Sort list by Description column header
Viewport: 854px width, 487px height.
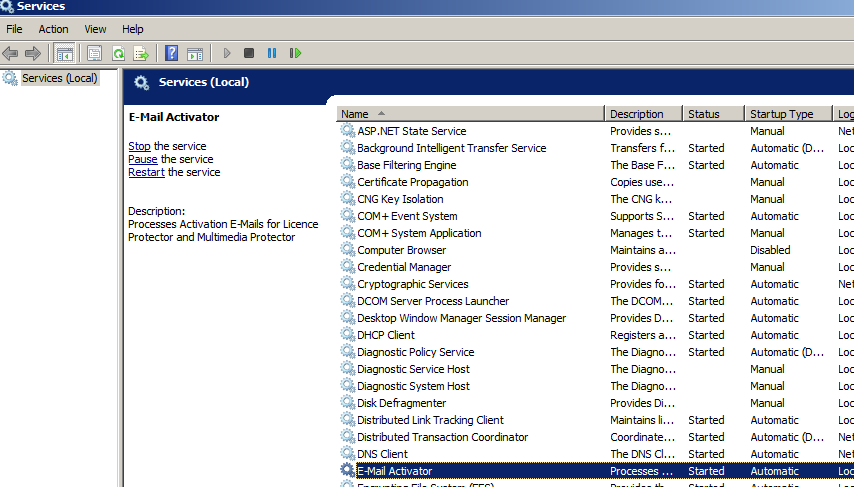point(643,114)
